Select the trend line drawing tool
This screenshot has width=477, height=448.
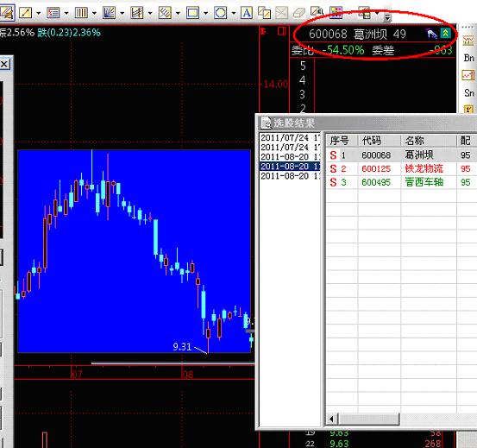pyautogui.click(x=25, y=13)
